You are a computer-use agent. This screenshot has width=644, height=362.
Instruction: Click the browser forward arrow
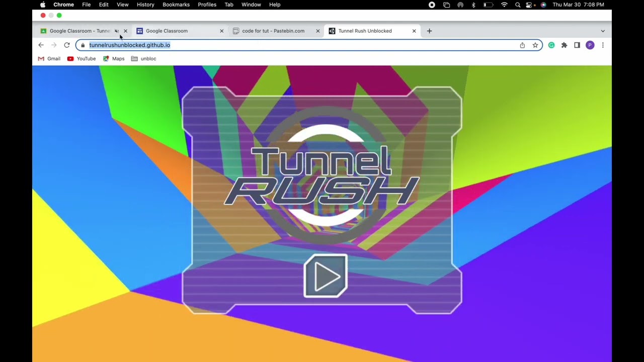click(54, 45)
